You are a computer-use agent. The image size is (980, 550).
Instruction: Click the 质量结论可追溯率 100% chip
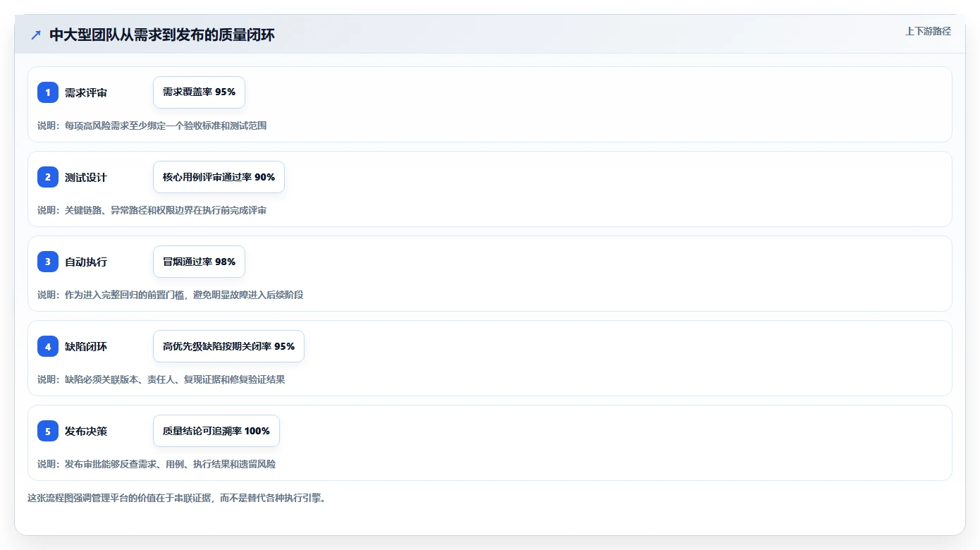pyautogui.click(x=216, y=431)
